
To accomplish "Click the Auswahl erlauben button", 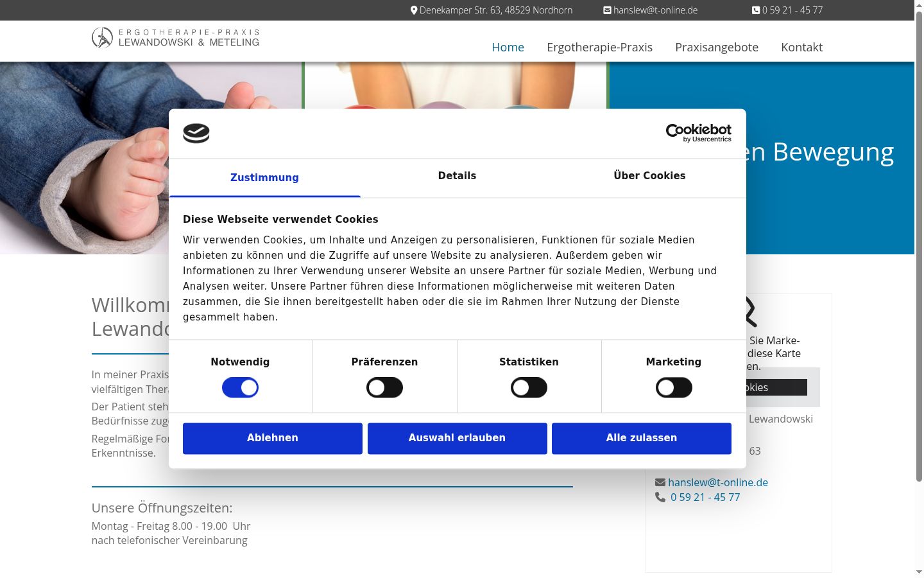I will pyautogui.click(x=458, y=439).
